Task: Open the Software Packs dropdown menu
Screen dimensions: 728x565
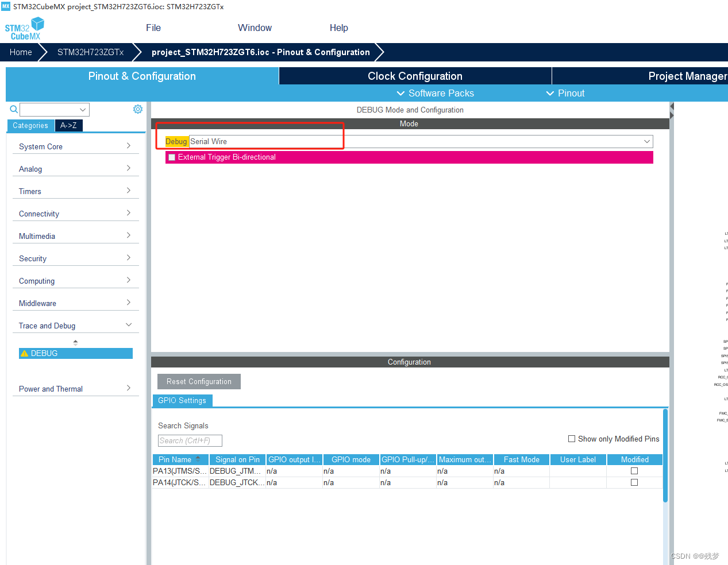Action: [435, 93]
